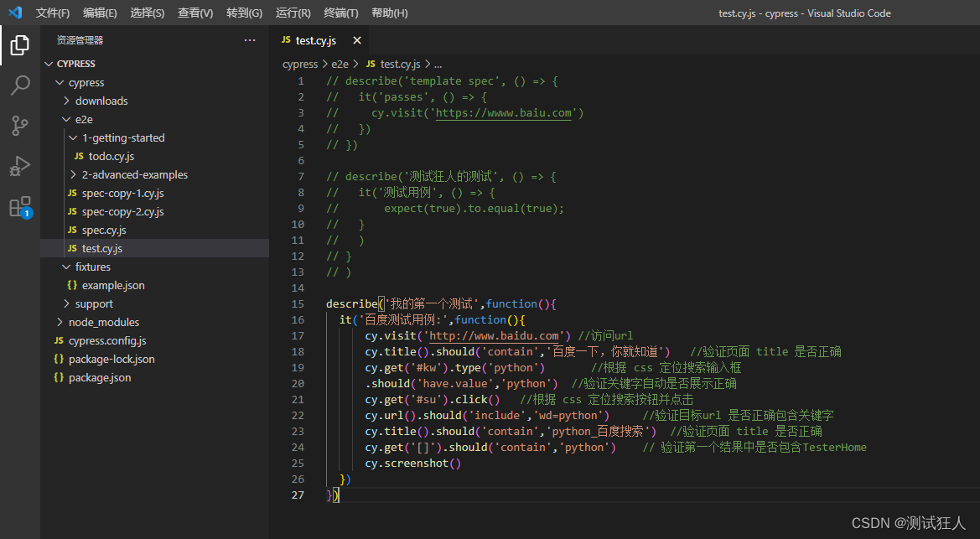This screenshot has width=980, height=539.
Task: Open the 帮助(H) menu
Action: (389, 13)
